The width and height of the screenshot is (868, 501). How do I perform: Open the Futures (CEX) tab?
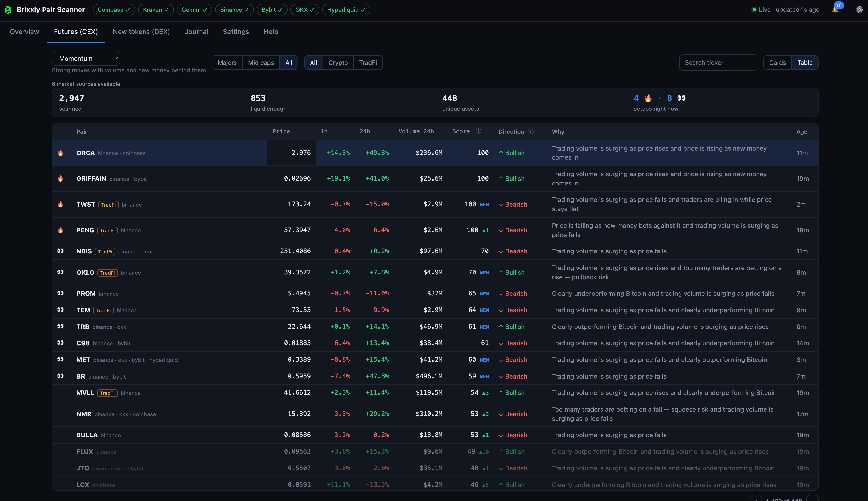tap(76, 32)
